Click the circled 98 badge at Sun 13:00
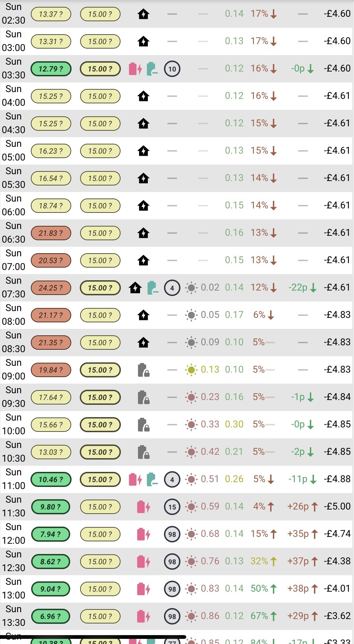 tap(172, 589)
